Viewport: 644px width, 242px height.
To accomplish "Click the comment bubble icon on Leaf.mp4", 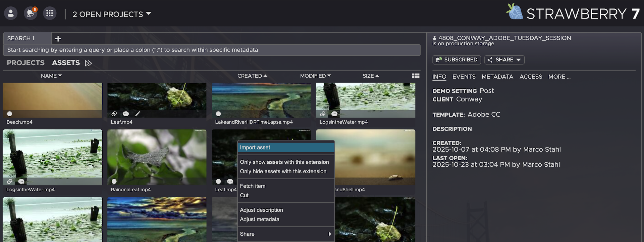I will [126, 114].
